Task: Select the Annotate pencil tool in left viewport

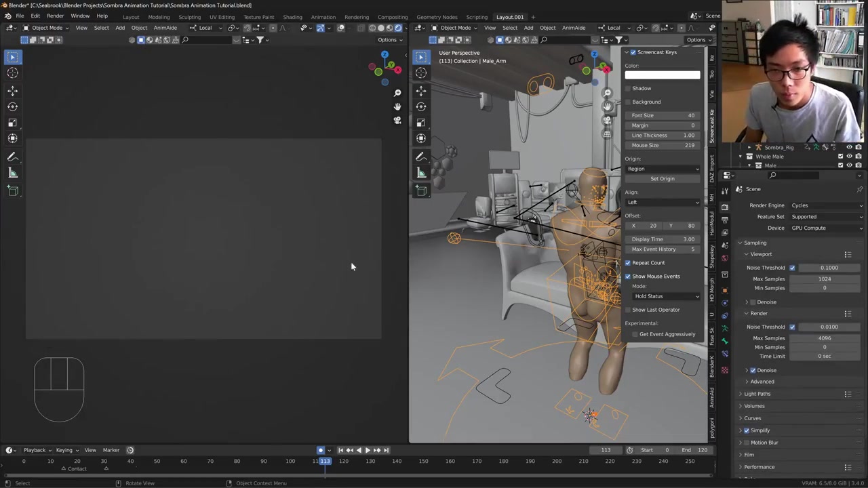Action: click(x=12, y=157)
